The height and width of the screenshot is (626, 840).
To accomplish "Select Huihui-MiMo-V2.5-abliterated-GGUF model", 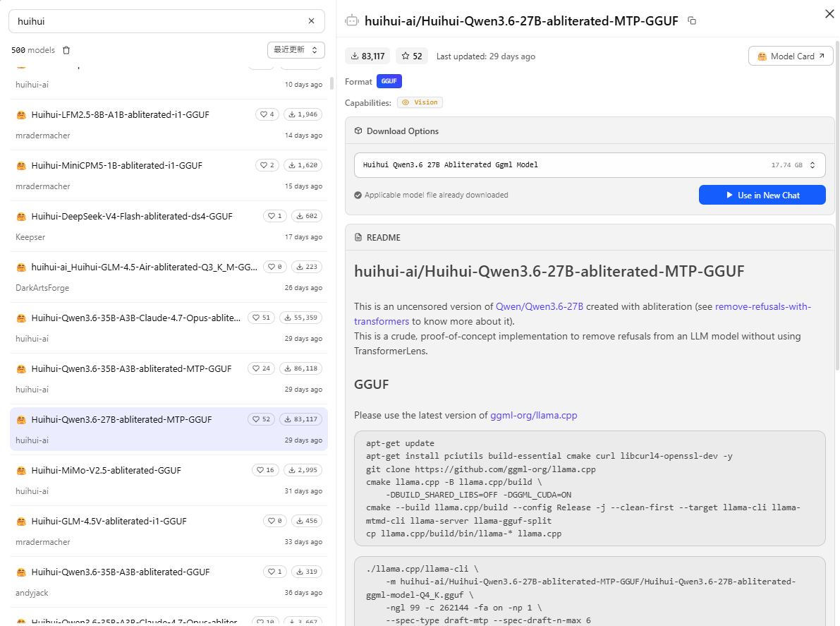I will (x=169, y=480).
